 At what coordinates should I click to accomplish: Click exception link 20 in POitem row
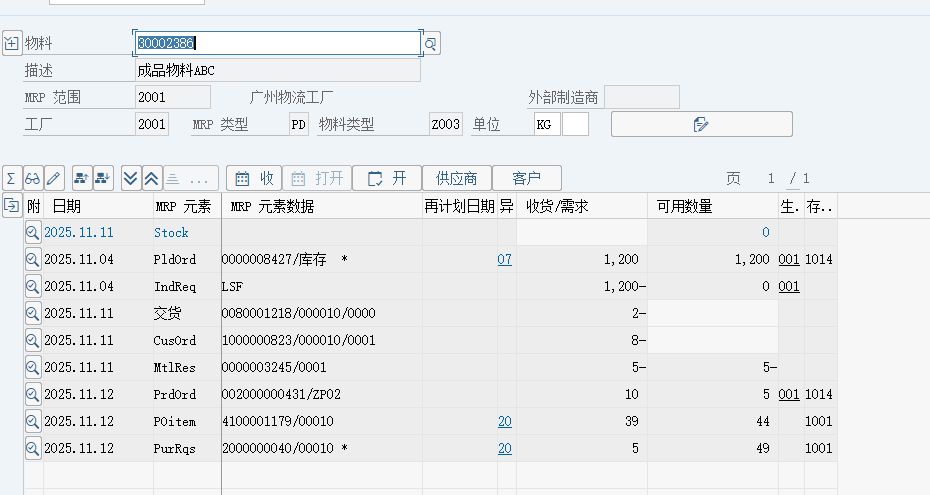tap(504, 421)
